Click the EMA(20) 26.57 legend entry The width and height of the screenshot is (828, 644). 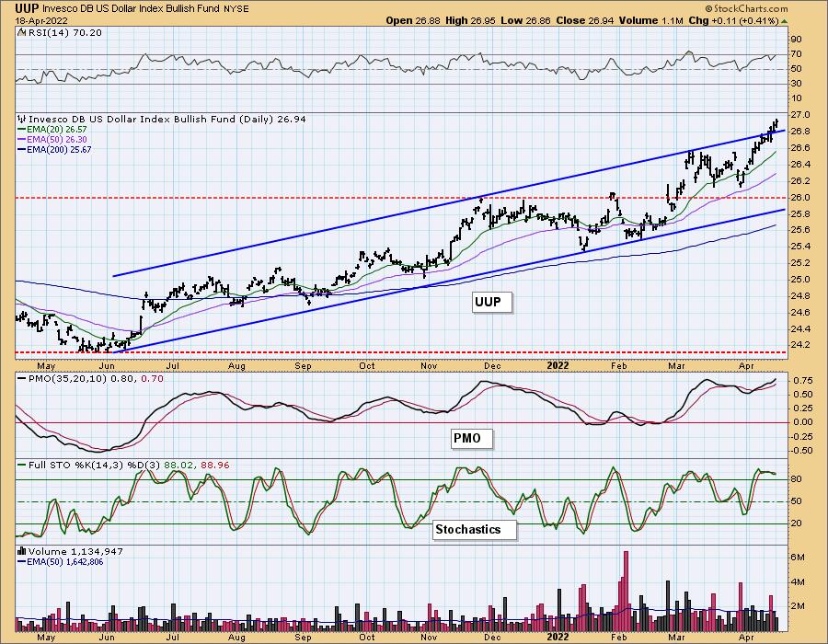[52, 130]
